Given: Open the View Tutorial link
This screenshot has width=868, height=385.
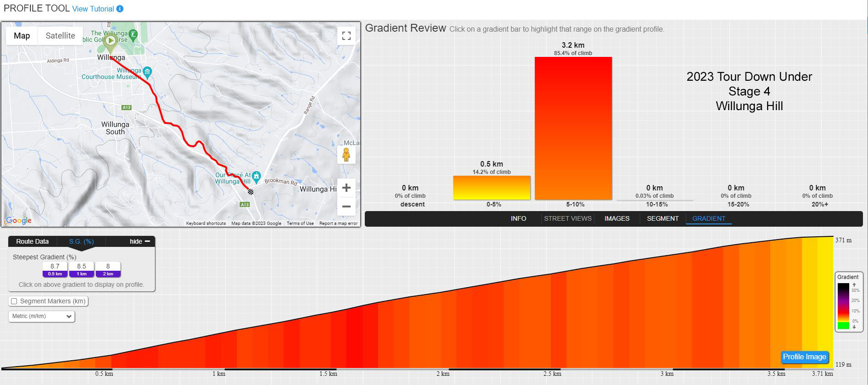Looking at the screenshot, I should coord(93,9).
